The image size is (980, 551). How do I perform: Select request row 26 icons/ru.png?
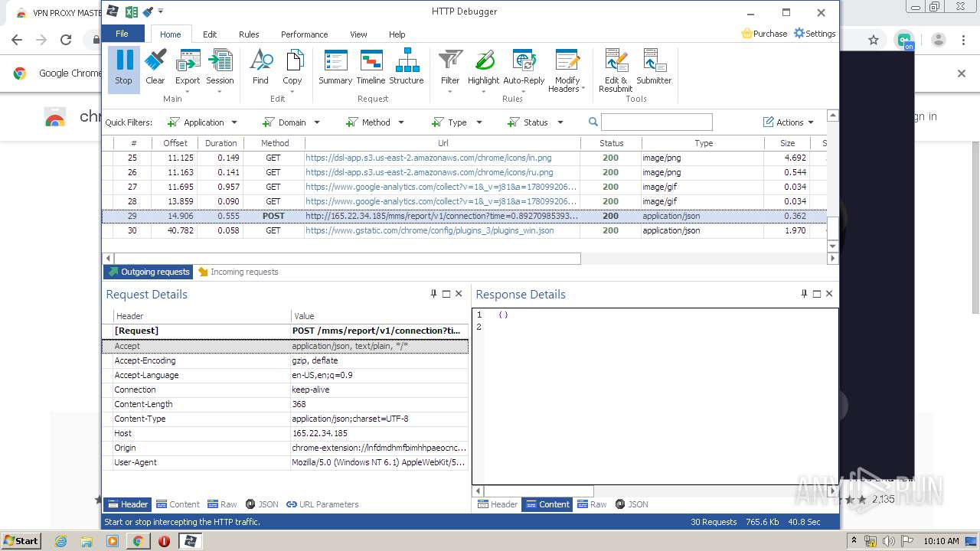click(x=464, y=172)
